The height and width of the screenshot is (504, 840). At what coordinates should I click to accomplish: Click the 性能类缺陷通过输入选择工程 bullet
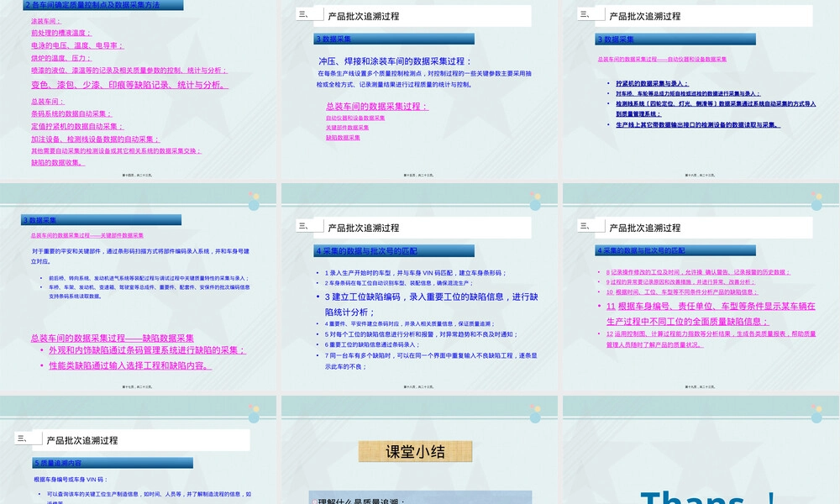[130, 365]
